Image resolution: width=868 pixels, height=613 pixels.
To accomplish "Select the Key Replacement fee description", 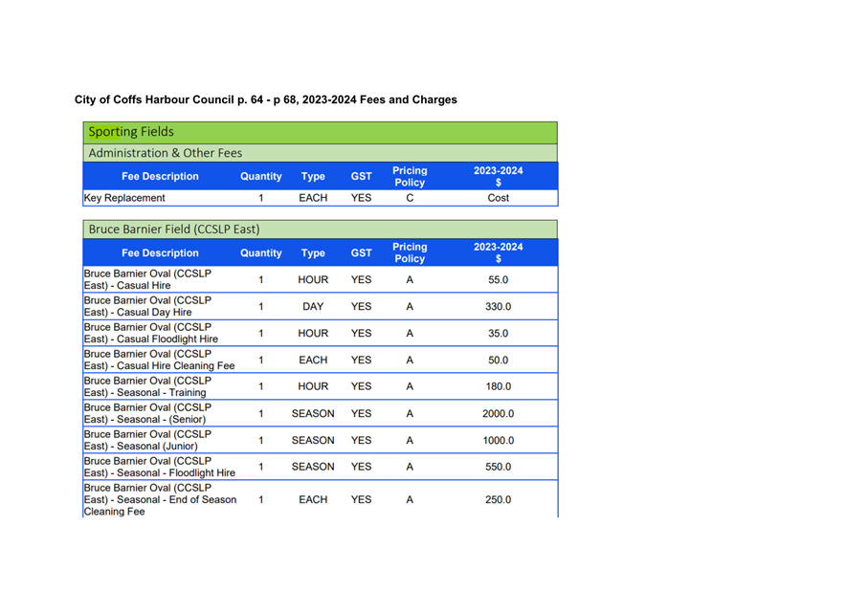I will 124,198.
